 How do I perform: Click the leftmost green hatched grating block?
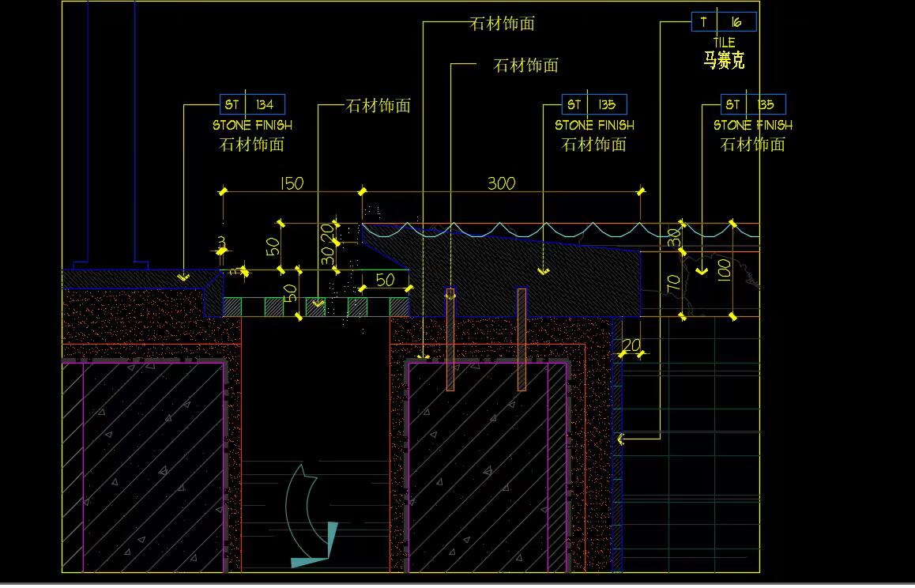coord(232,307)
